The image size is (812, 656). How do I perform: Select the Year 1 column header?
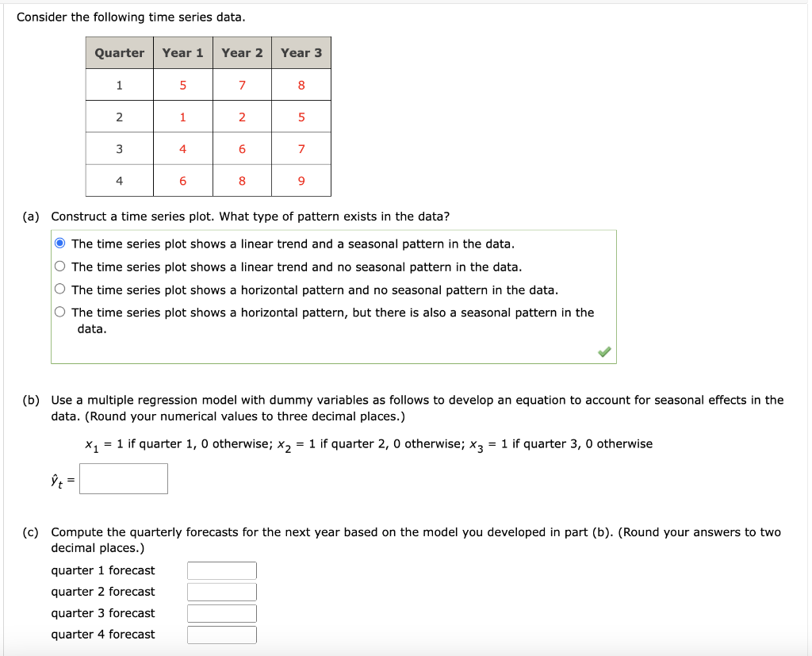coord(182,52)
